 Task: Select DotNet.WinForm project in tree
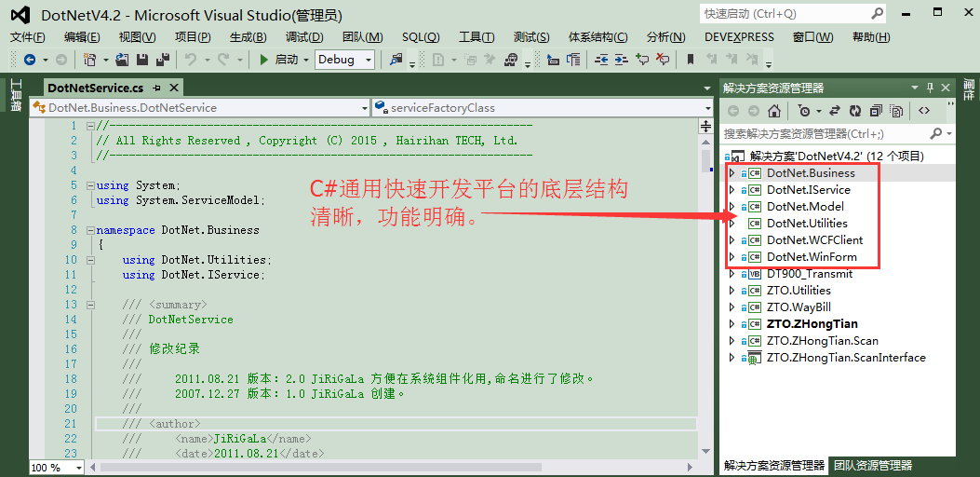(x=812, y=256)
